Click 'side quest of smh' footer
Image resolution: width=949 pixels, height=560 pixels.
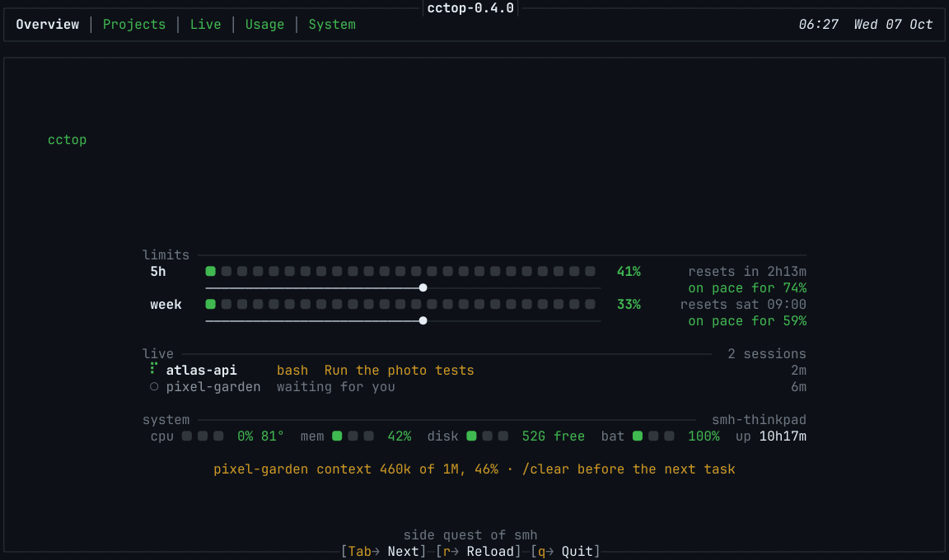pos(470,535)
